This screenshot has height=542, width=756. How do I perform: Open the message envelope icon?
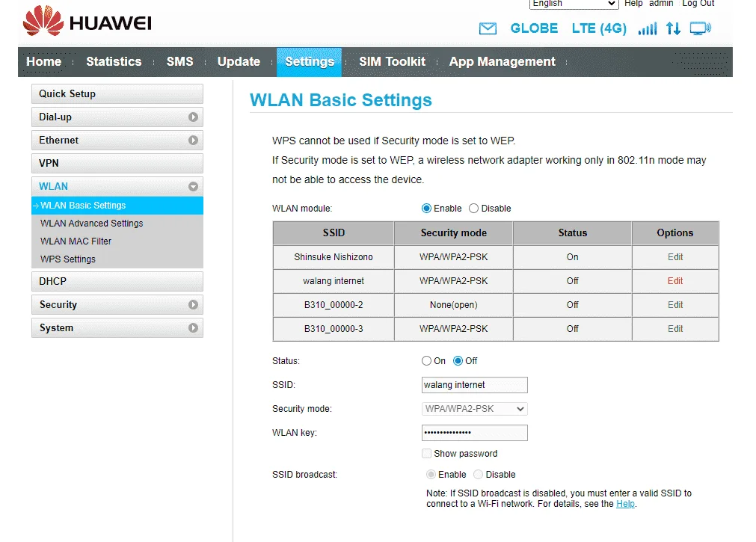point(488,28)
